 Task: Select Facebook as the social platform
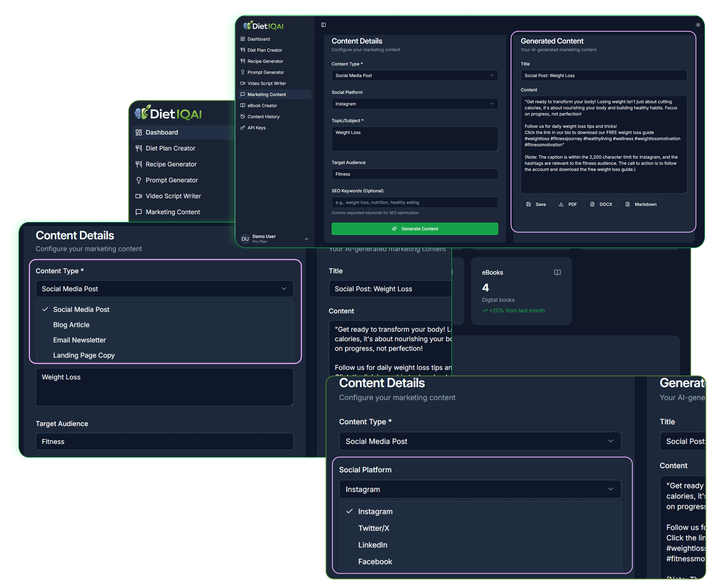[375, 561]
